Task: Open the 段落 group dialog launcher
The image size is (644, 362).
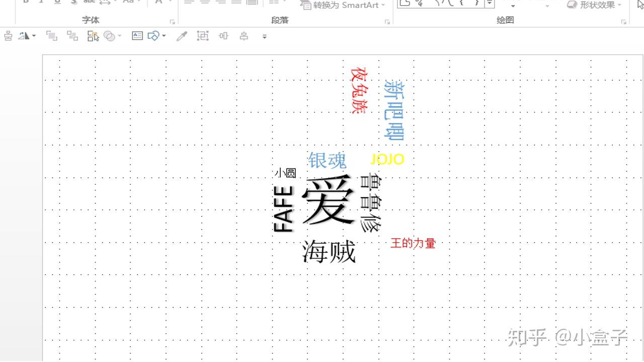Action: point(387,22)
